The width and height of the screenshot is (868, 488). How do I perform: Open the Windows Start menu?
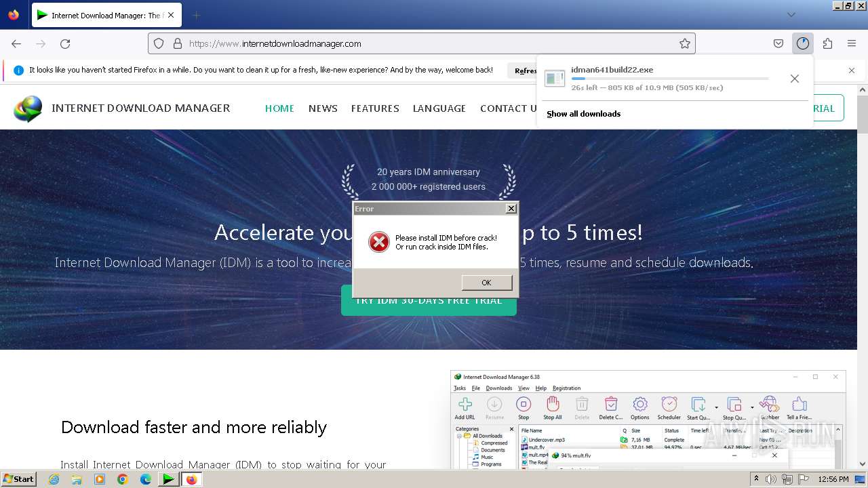click(x=18, y=479)
